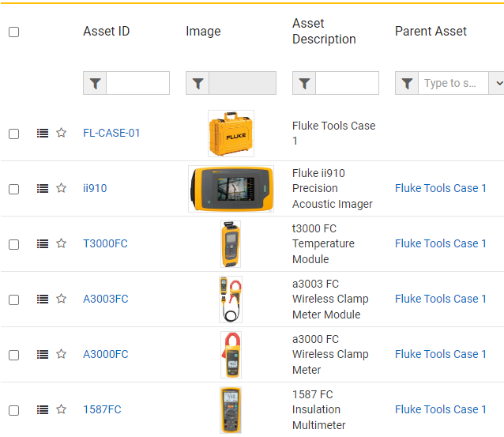The width and height of the screenshot is (504, 437).
Task: Open the a3003 clamp meter module thumbnail
Action: click(231, 299)
